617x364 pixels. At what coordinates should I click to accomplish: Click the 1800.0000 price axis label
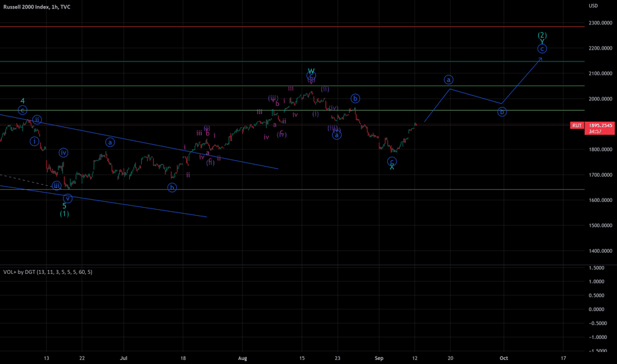(600, 149)
